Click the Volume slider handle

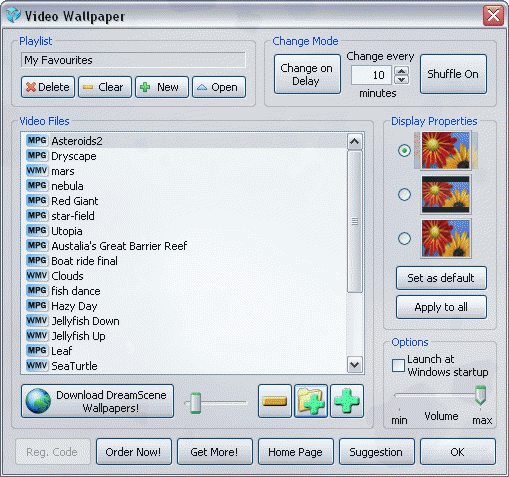click(480, 395)
